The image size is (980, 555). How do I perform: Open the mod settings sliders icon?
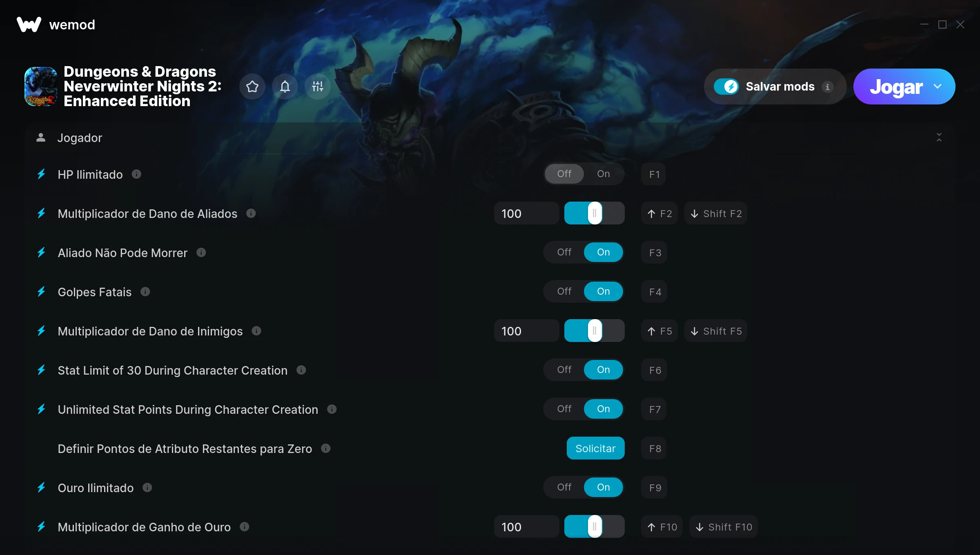(318, 87)
